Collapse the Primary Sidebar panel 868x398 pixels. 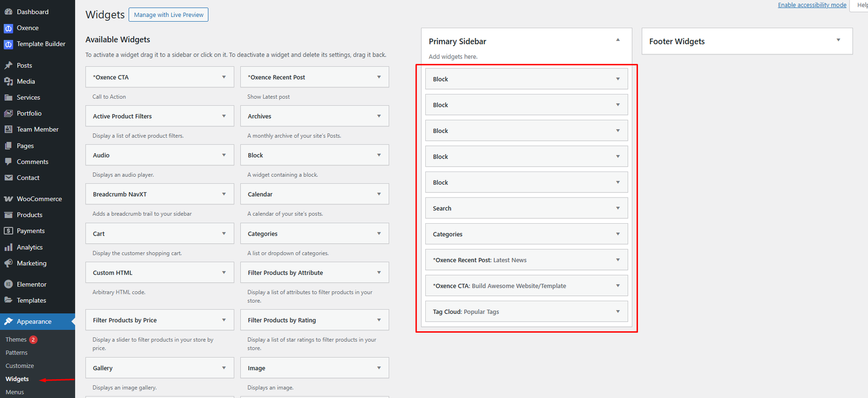(x=617, y=40)
